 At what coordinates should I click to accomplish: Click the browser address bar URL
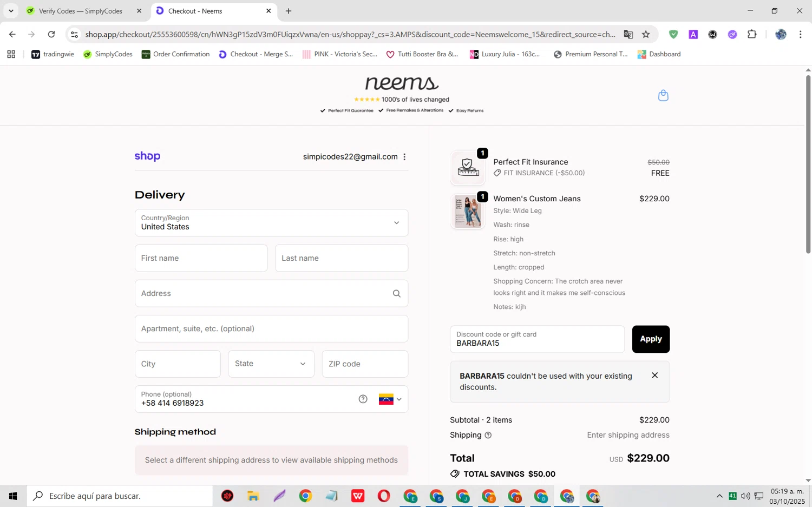pos(350,34)
